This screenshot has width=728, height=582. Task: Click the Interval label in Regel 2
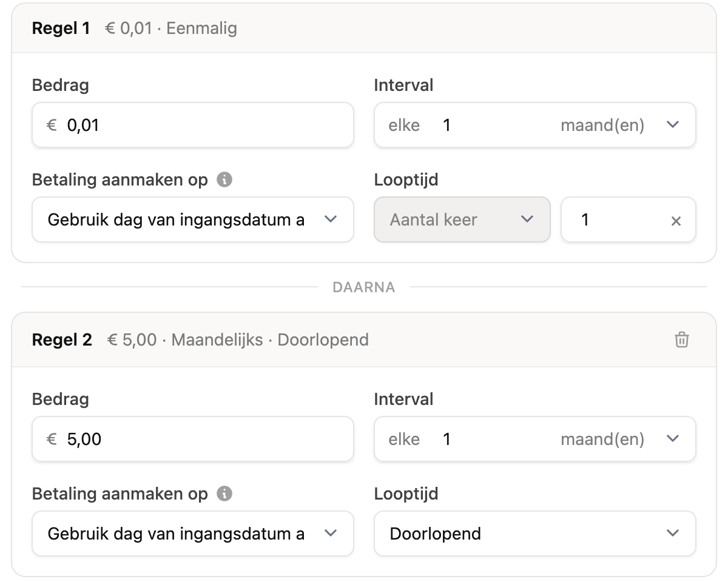point(404,400)
